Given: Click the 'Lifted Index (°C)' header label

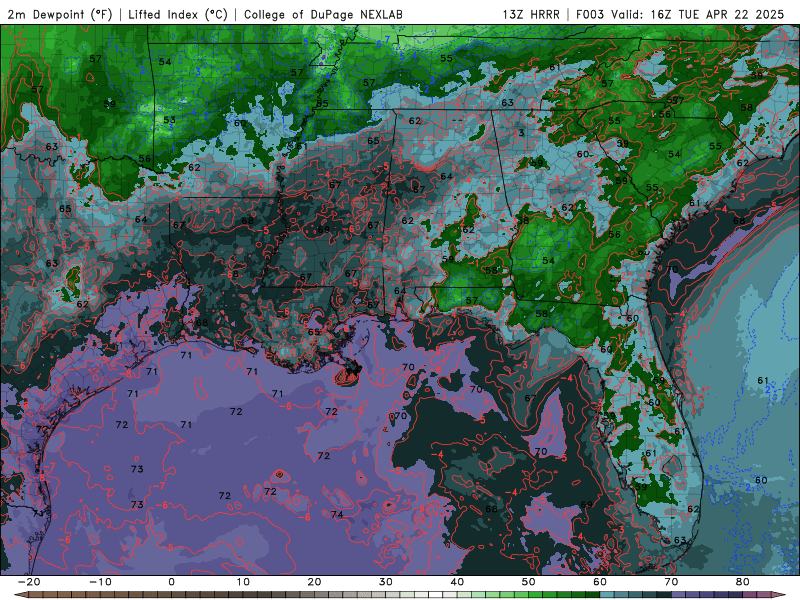Looking at the screenshot, I should click(x=178, y=14).
